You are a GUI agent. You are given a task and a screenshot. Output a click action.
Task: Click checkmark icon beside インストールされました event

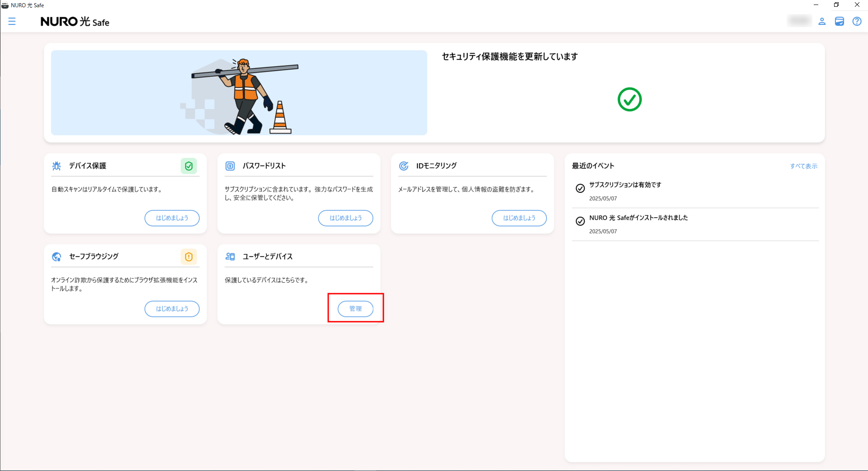[x=580, y=221]
